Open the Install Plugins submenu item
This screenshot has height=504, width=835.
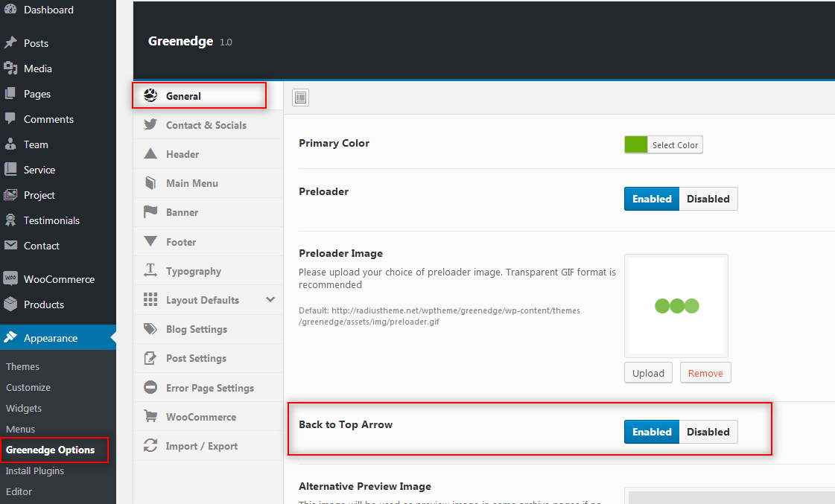[x=34, y=471]
